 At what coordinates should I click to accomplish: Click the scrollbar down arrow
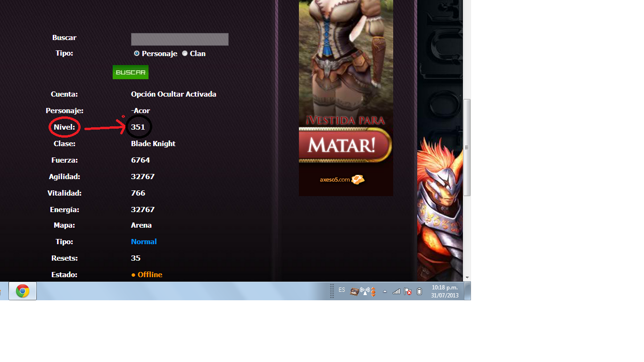[x=467, y=278]
